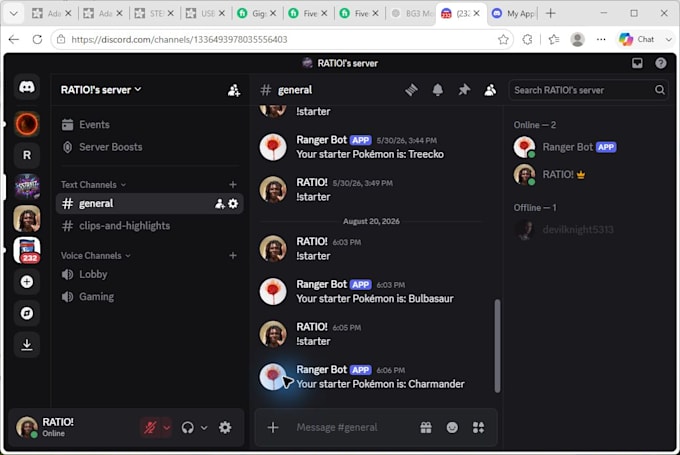
Task: Open the emoji picker smiley icon
Action: point(452,428)
